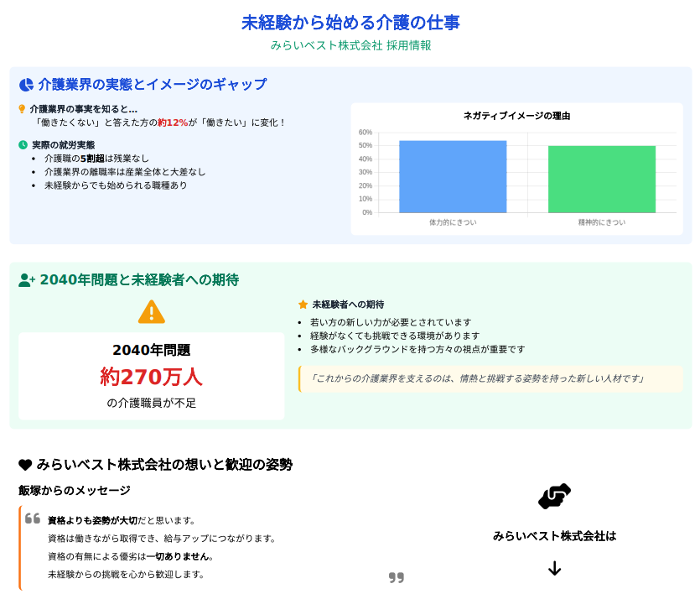Click the pie chart icon beside 介護業界の実態 heading
700x594 pixels.
pos(26,85)
